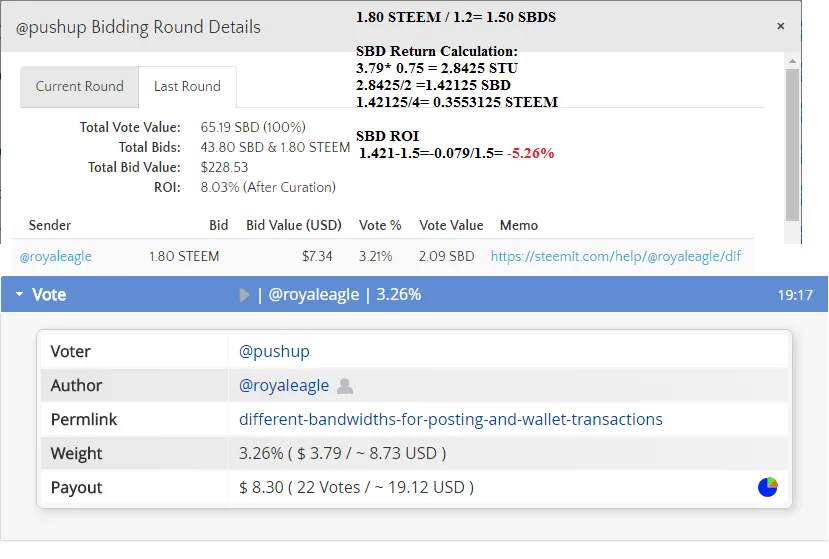Image resolution: width=829 pixels, height=559 pixels.
Task: Click the Vote header timestamp 19:17
Action: (x=795, y=295)
